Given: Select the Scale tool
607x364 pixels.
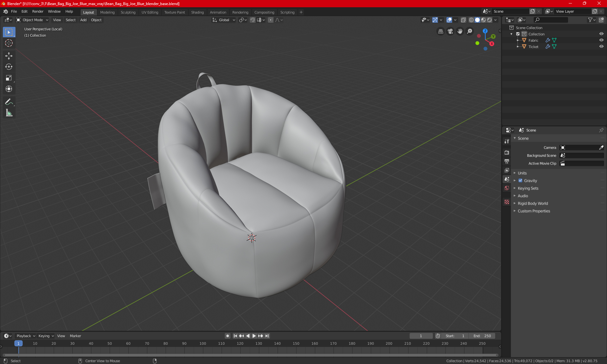Looking at the screenshot, I should (x=9, y=78).
